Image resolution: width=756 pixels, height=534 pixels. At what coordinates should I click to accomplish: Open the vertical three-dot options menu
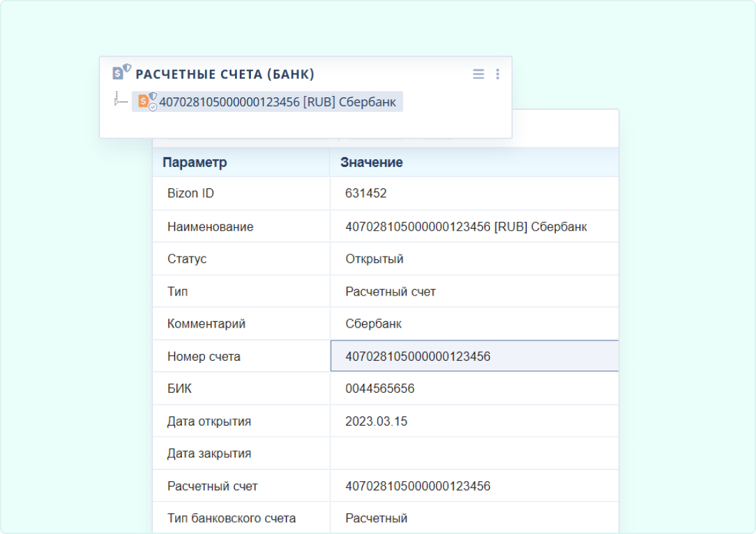tap(498, 74)
